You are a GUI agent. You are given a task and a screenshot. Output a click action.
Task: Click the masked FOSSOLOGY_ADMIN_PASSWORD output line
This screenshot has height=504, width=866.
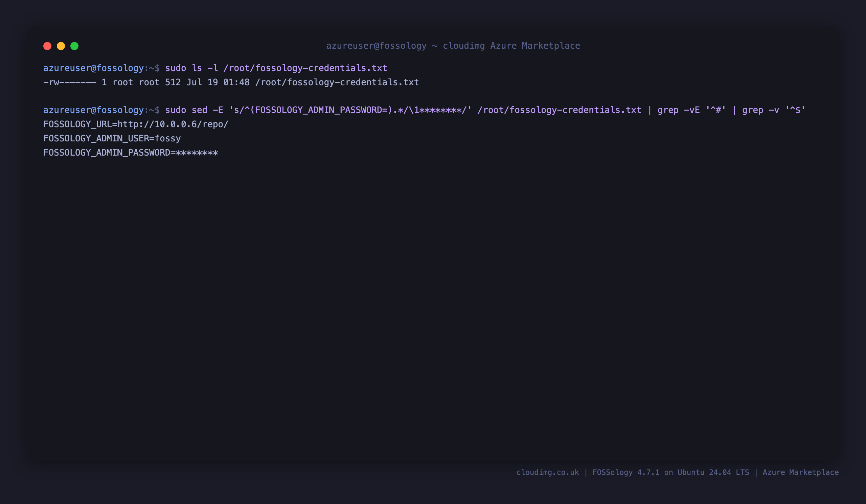point(131,153)
